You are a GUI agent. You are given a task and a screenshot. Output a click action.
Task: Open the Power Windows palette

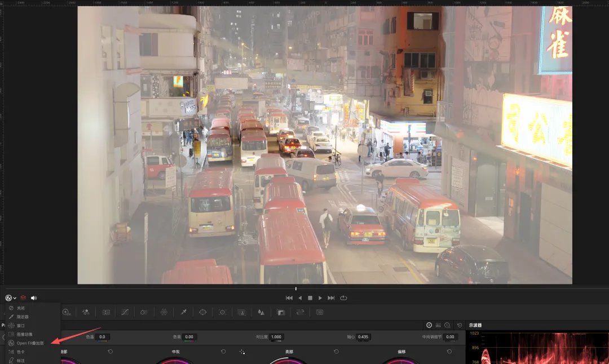pos(203,312)
